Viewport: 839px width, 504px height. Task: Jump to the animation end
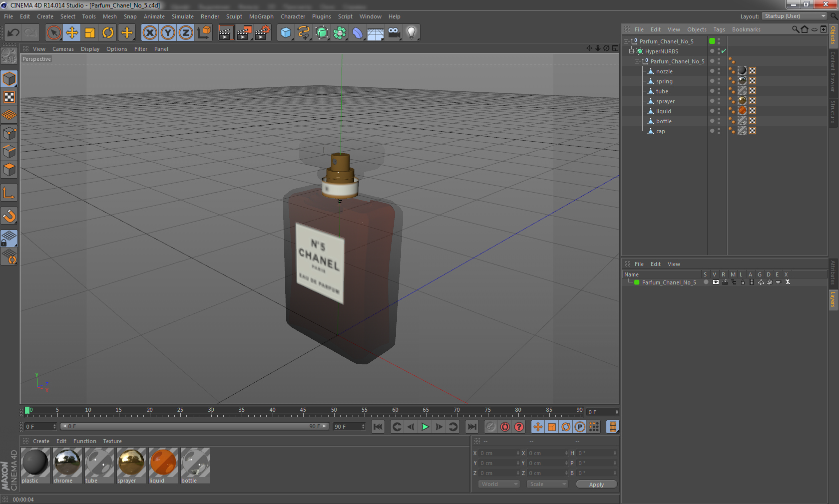tap(471, 427)
